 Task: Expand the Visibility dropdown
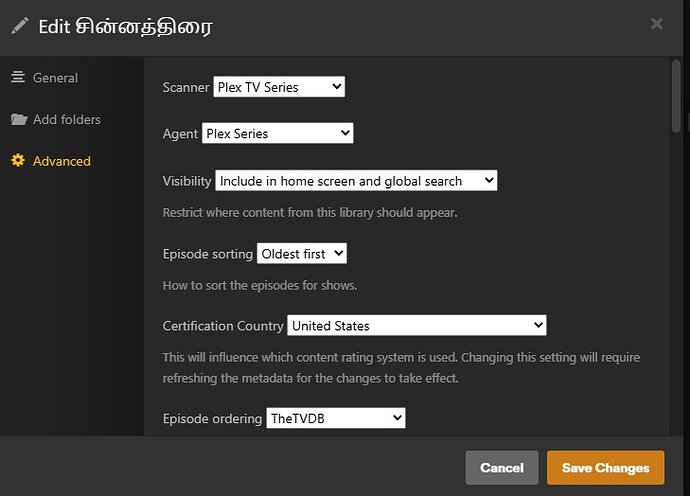(356, 180)
